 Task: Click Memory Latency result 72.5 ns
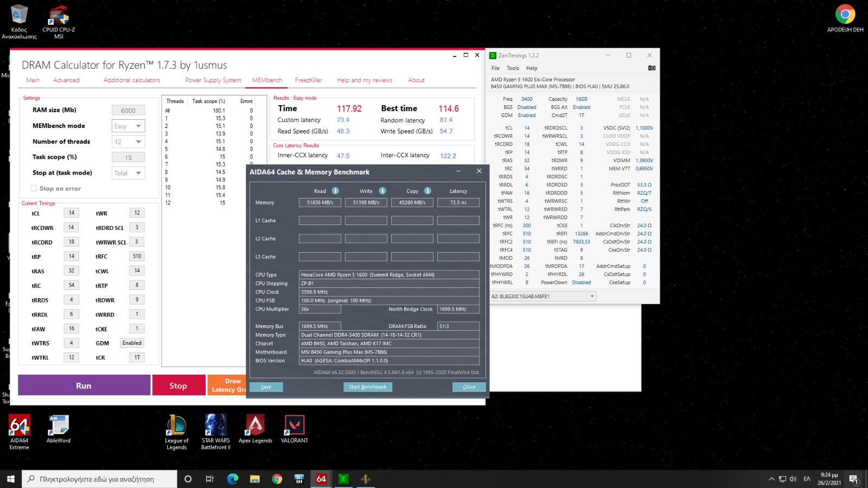tap(458, 202)
